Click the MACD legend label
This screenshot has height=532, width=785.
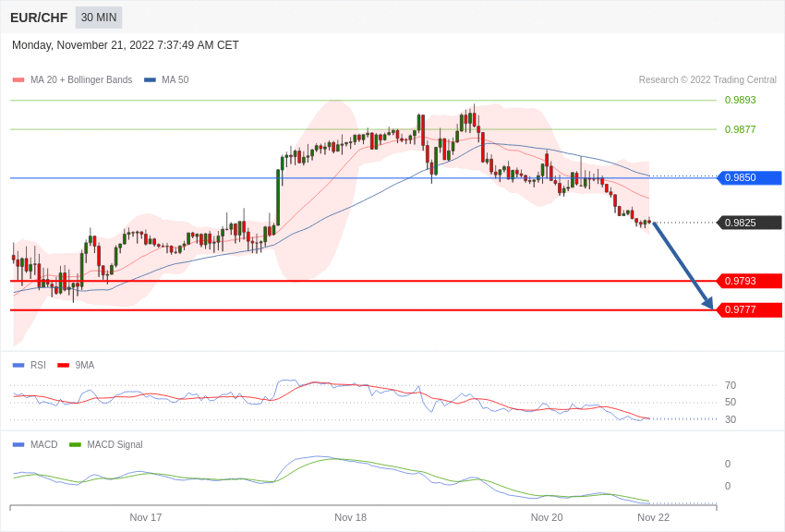(44, 444)
